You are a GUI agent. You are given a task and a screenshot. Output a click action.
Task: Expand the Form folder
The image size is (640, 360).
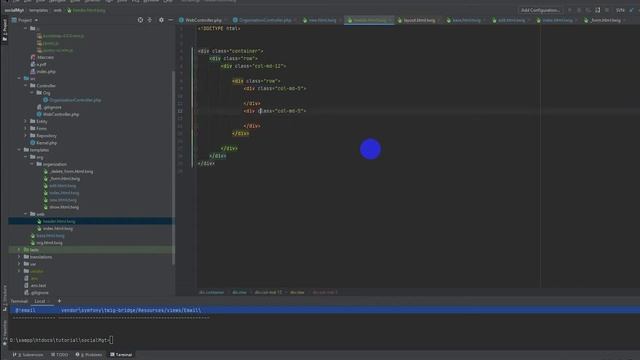click(25, 128)
